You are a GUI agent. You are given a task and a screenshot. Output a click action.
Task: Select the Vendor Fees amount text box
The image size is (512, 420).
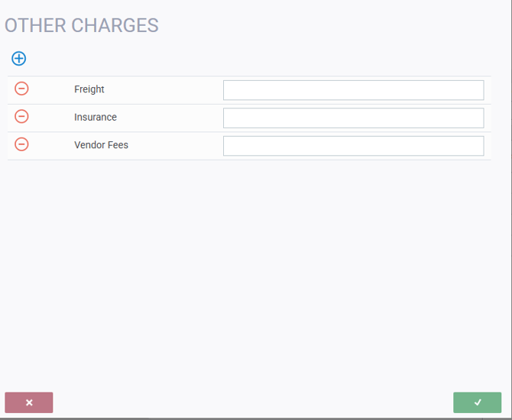coord(353,146)
